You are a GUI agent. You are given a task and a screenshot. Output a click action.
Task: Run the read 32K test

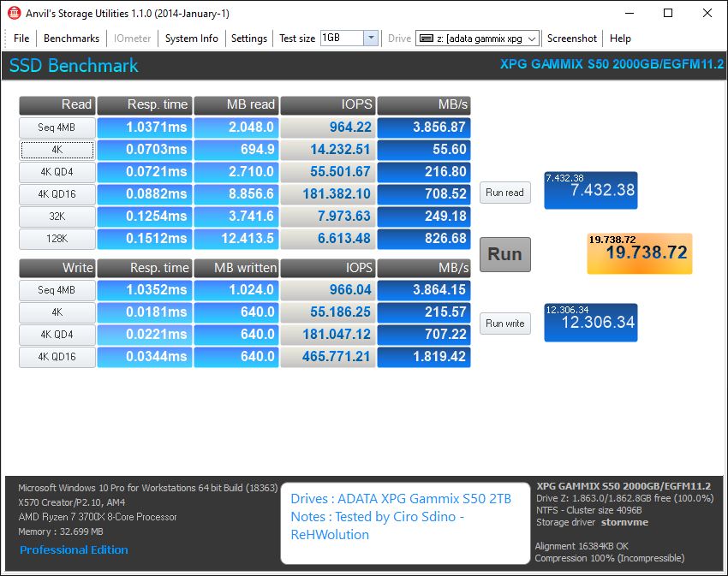click(57, 217)
